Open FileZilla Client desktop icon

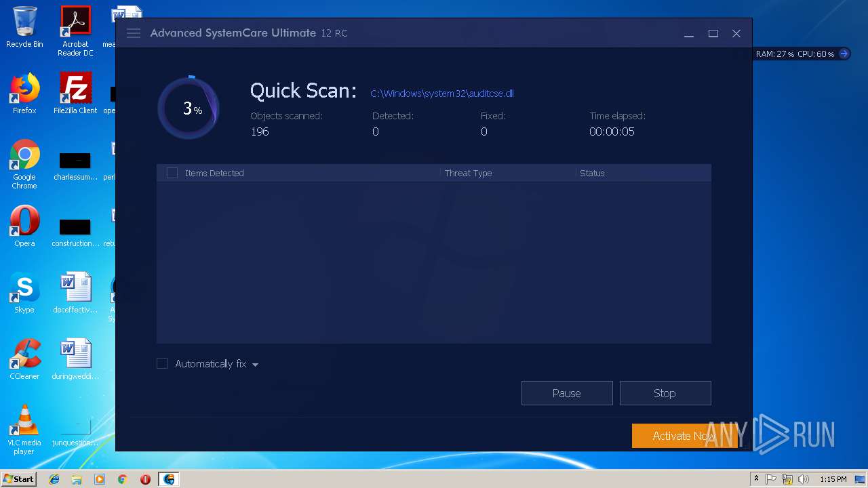(75, 94)
